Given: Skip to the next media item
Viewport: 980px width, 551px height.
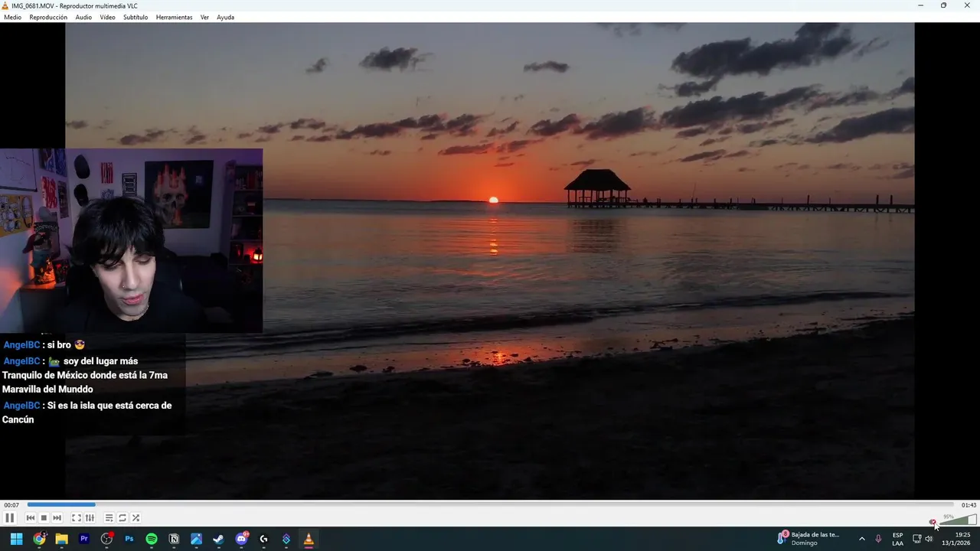Looking at the screenshot, I should (x=57, y=518).
